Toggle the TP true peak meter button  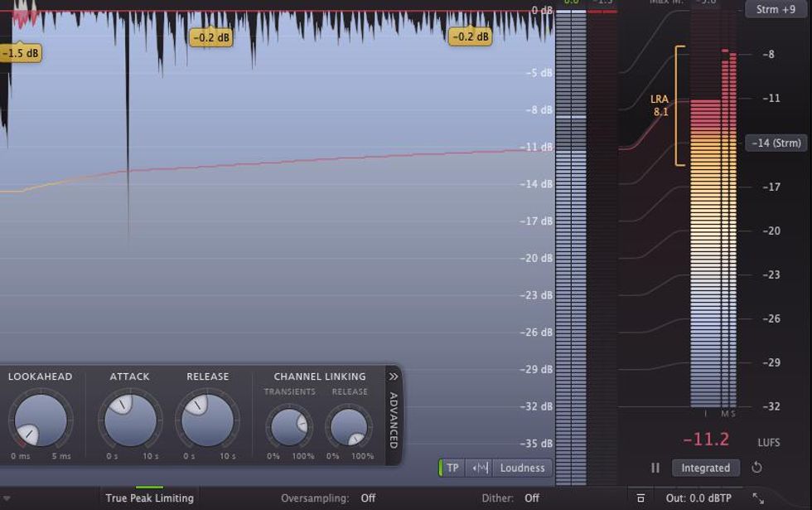[x=452, y=468]
